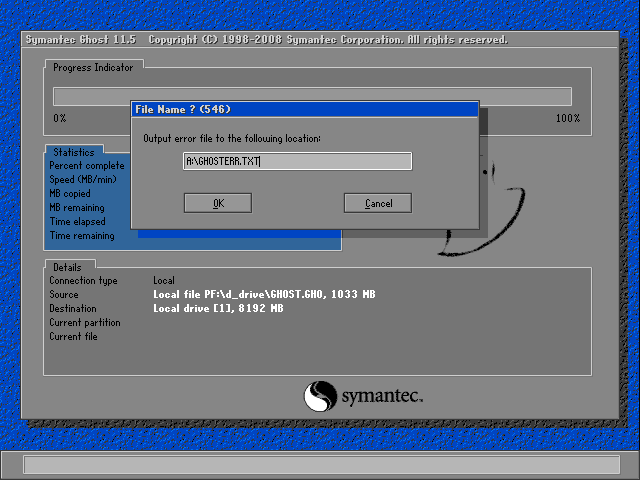Click the 'Connection type' label
This screenshot has width=640, height=480.
pyautogui.click(x=83, y=280)
